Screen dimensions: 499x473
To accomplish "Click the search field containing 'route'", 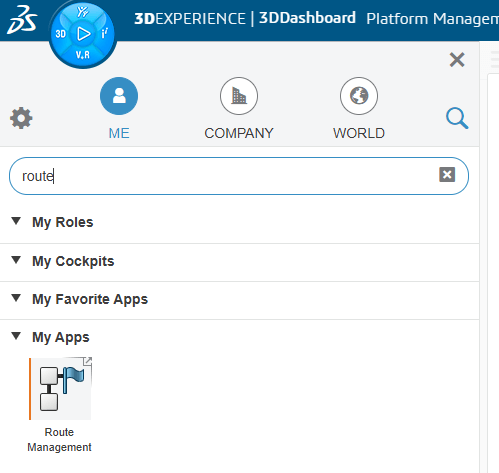I will pyautogui.click(x=239, y=176).
